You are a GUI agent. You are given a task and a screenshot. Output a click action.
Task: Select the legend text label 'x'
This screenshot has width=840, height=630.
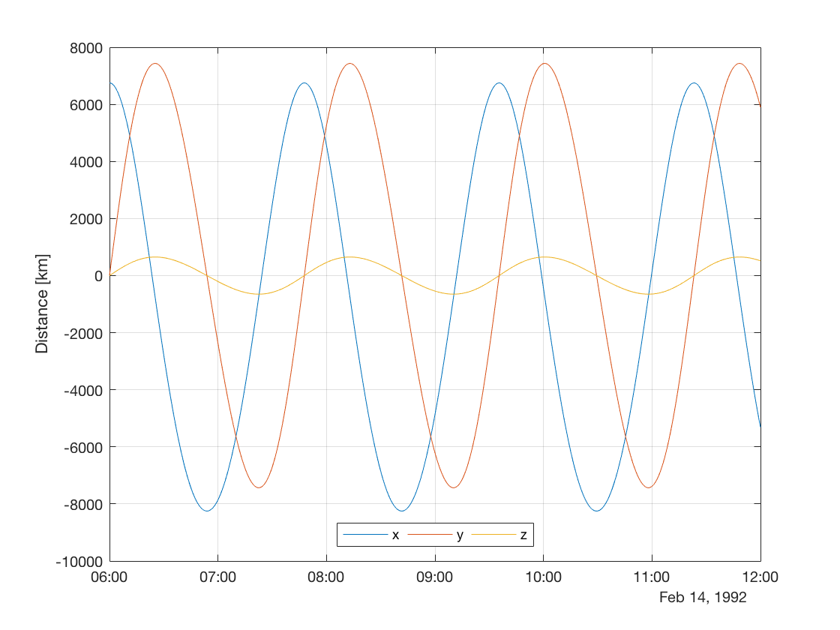click(x=395, y=535)
